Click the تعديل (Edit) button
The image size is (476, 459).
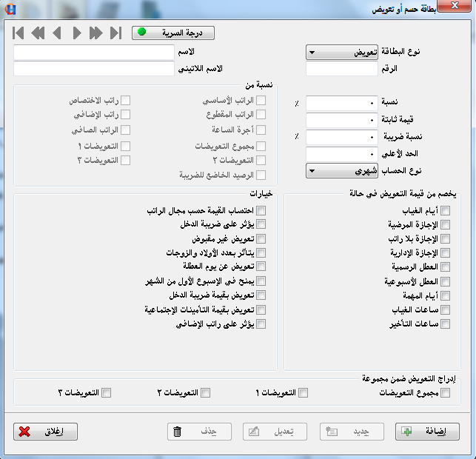275,432
